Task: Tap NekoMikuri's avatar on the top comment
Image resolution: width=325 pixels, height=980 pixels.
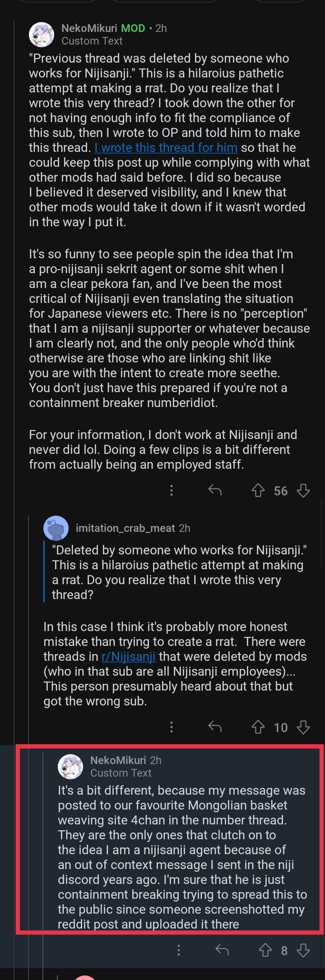Action: (x=42, y=34)
